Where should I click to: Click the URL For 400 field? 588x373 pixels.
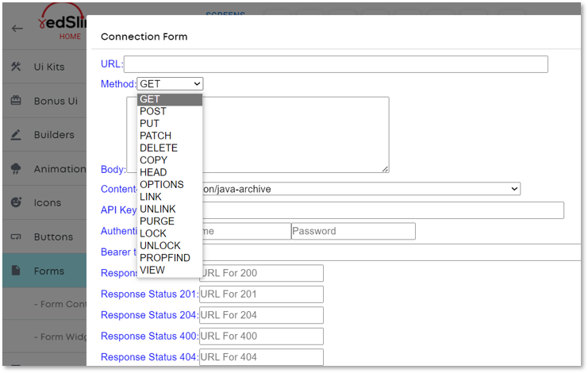point(261,336)
